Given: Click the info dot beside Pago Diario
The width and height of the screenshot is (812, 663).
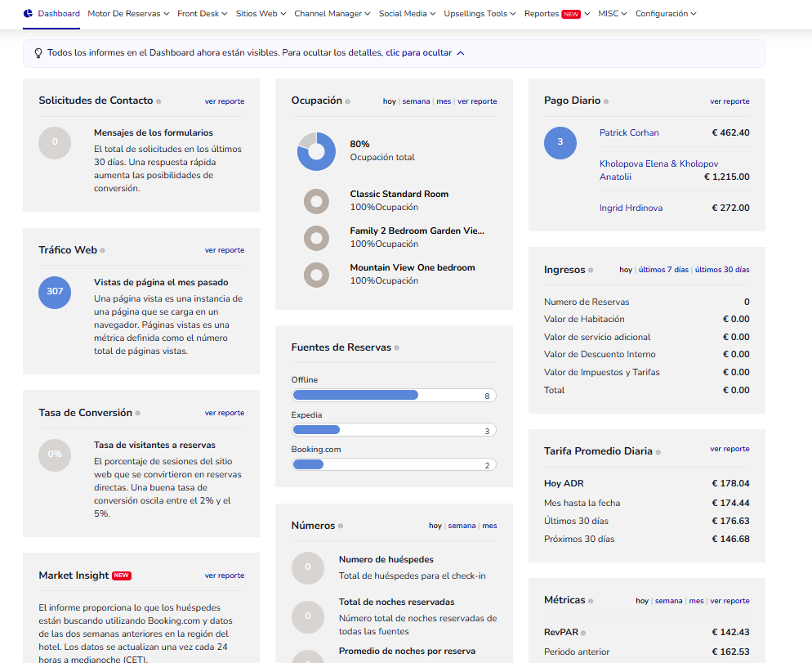Looking at the screenshot, I should pyautogui.click(x=606, y=102).
